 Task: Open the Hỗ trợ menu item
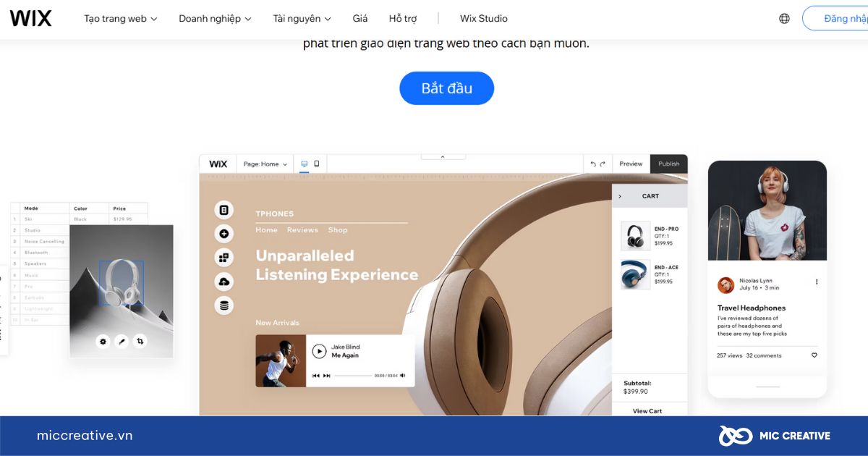pos(403,19)
